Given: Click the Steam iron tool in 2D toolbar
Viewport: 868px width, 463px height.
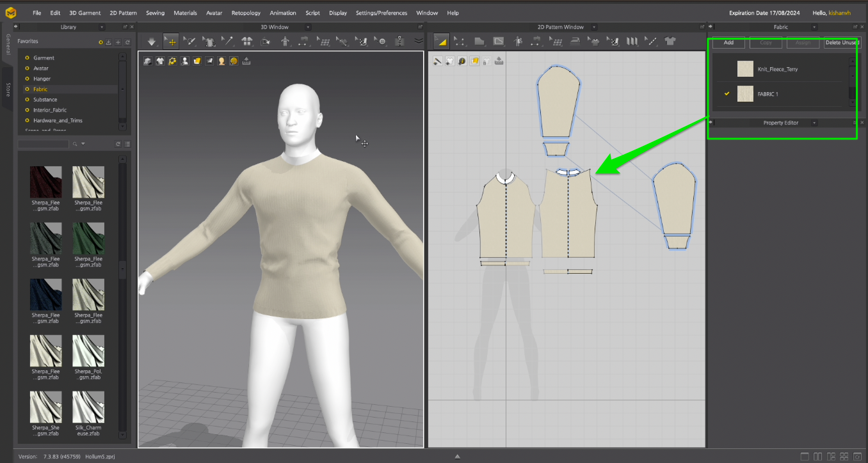Looking at the screenshot, I should pos(575,41).
